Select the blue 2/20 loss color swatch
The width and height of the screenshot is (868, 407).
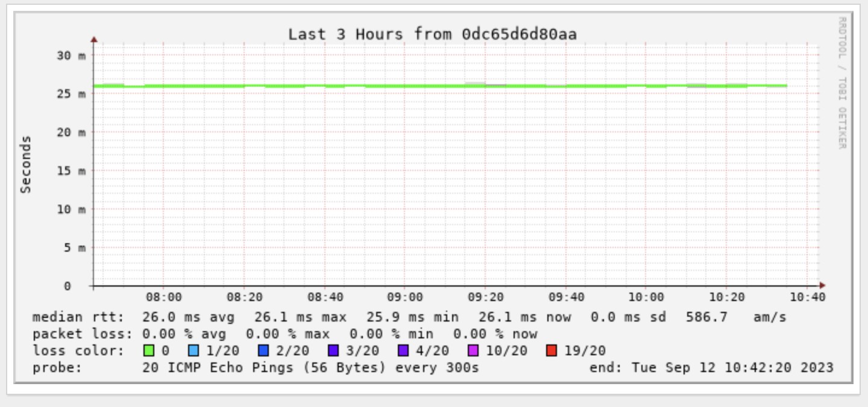[263, 350]
